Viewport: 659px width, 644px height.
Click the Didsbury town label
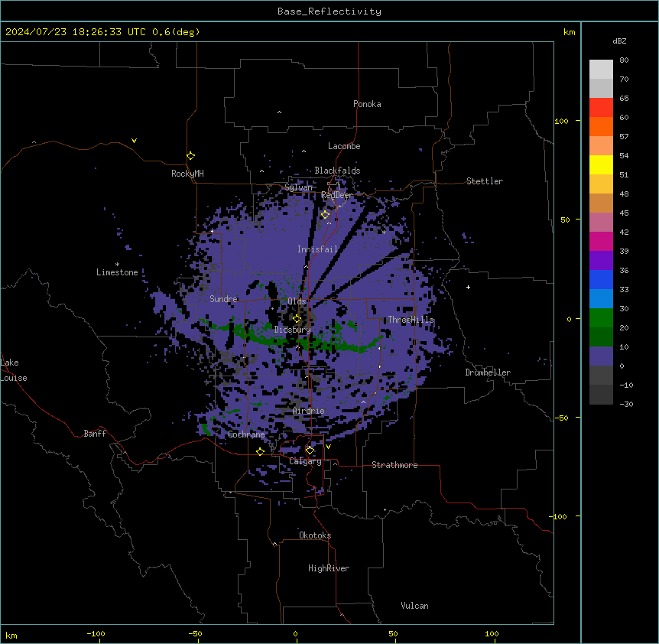point(293,330)
